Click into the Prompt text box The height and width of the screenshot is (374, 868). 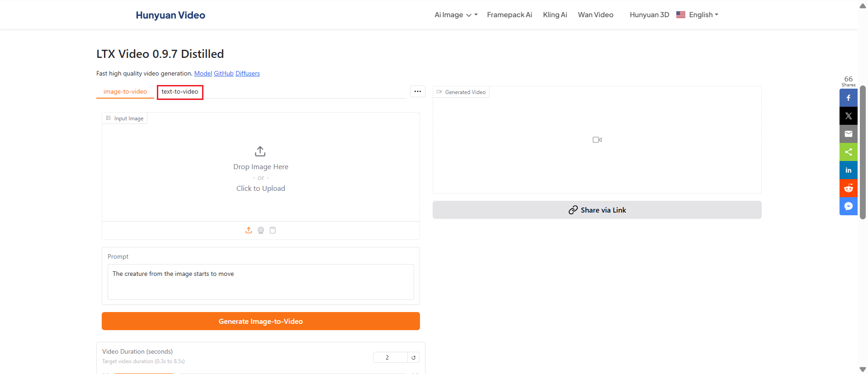coord(261,282)
